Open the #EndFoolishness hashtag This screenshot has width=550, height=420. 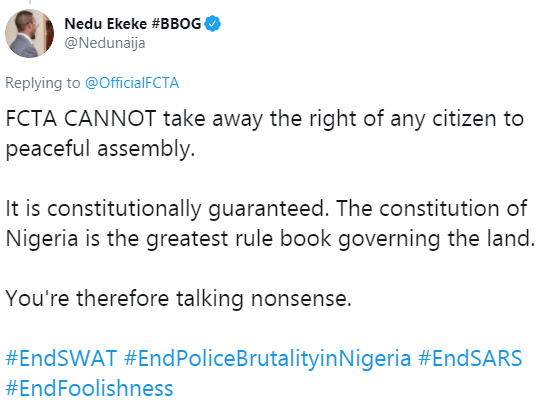click(89, 388)
